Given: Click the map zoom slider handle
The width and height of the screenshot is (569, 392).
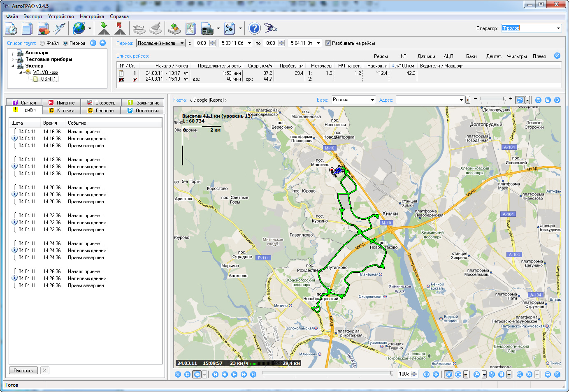Looking at the screenshot, I should tap(504, 99).
